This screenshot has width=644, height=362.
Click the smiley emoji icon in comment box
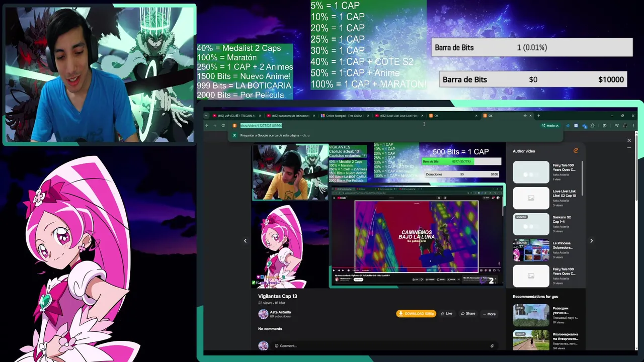point(276,346)
